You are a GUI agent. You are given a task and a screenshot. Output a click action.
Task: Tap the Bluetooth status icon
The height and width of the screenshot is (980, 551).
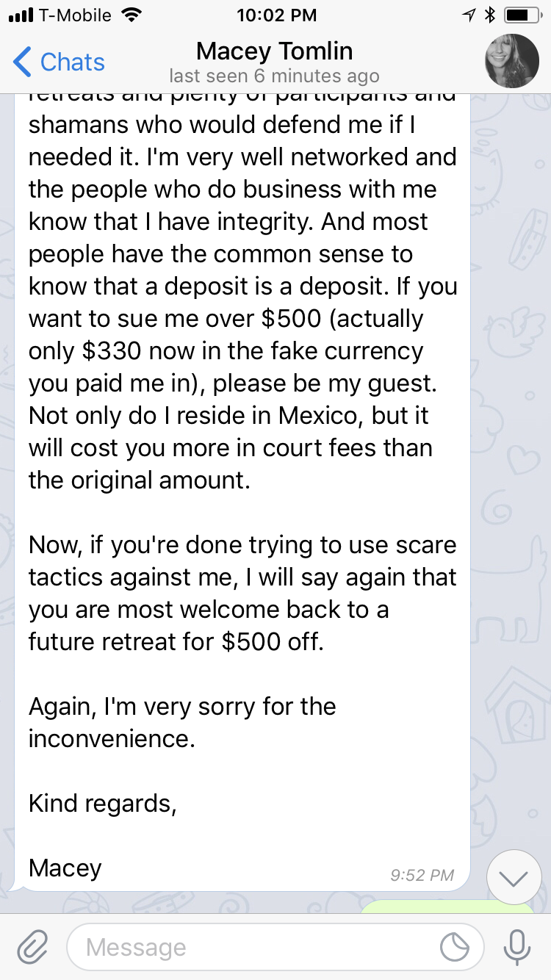point(491,15)
